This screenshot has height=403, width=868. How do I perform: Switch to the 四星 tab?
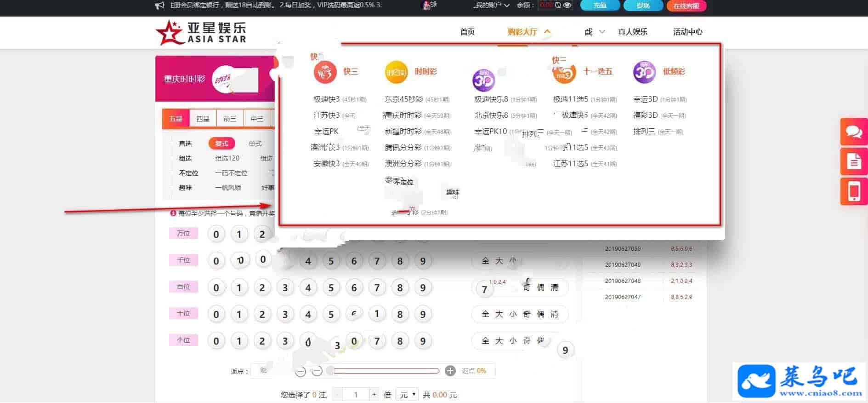(203, 119)
